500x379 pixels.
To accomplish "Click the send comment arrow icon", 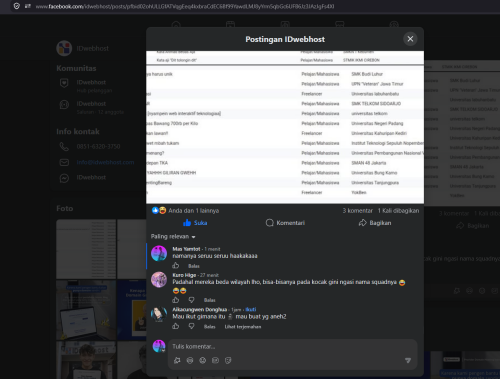I will [x=408, y=360].
